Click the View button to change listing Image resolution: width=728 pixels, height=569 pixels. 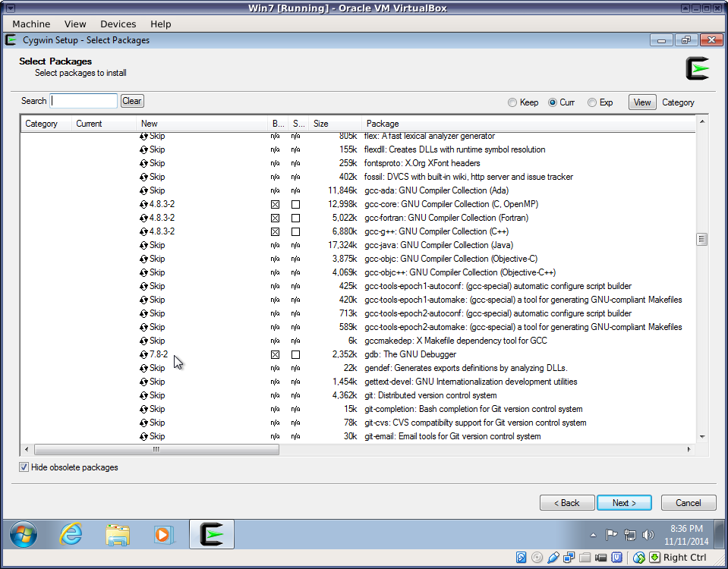tap(642, 102)
